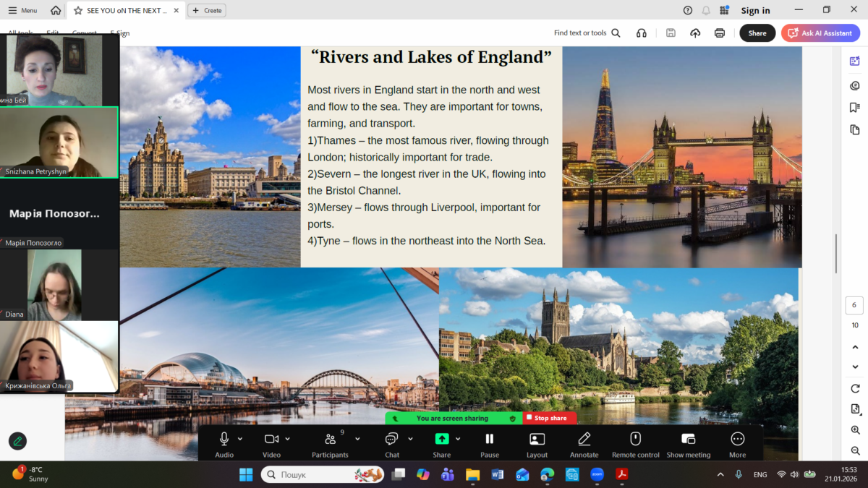This screenshot has height=488, width=868.
Task: Open Remote control in the meeting toolbar
Action: pos(635,439)
